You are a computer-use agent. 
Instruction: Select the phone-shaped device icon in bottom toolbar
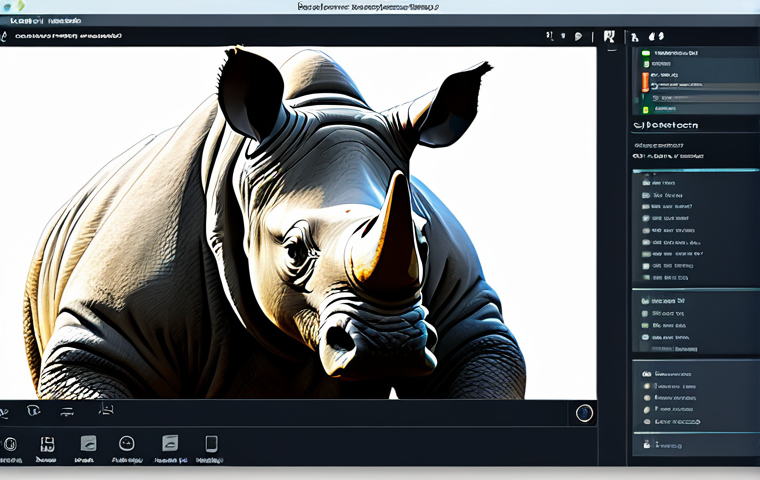211,444
